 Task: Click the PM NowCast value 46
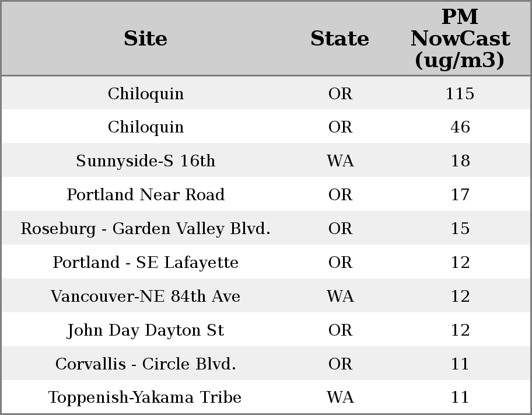tap(460, 127)
